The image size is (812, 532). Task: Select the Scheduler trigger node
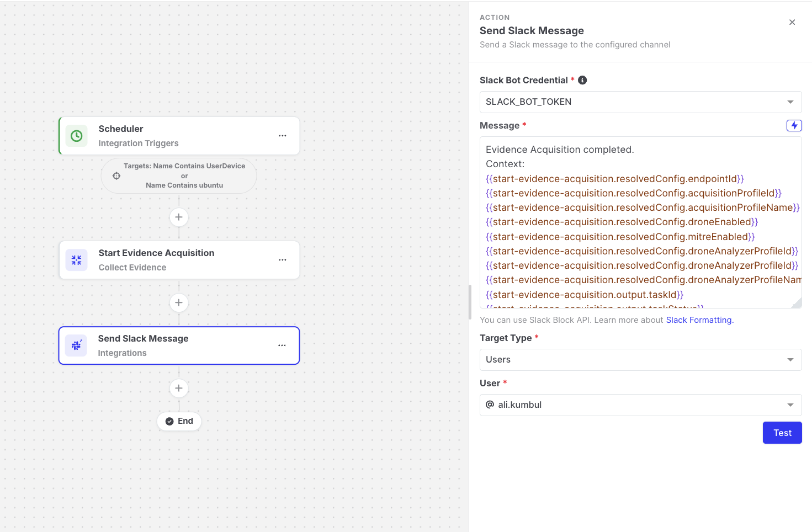179,136
